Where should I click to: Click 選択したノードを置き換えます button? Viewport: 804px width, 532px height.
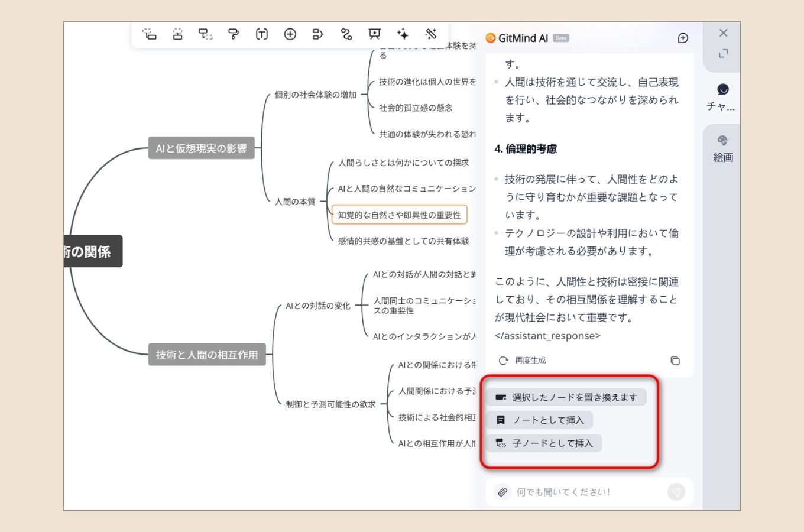tap(566, 397)
